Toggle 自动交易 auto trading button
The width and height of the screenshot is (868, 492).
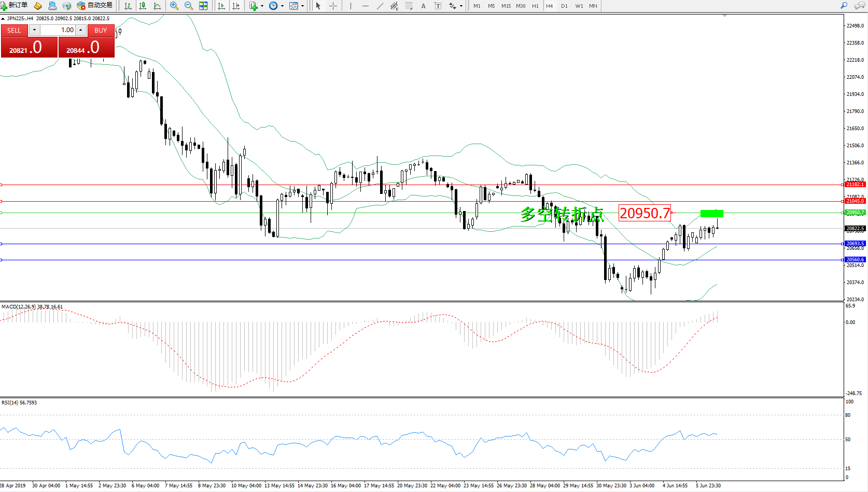(95, 6)
